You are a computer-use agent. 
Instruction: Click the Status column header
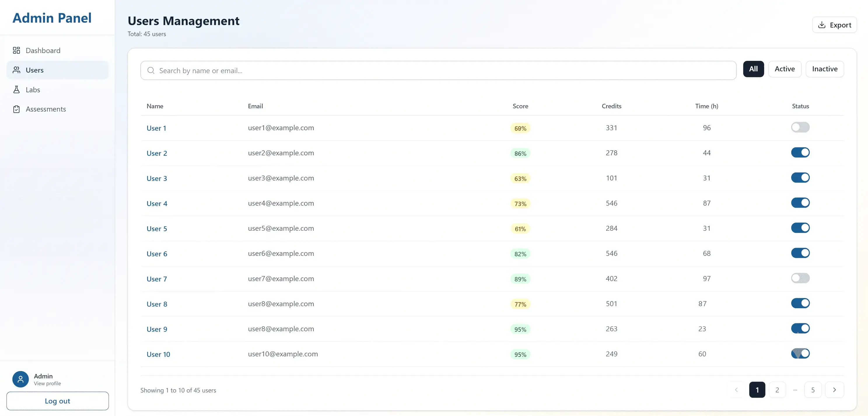click(800, 106)
